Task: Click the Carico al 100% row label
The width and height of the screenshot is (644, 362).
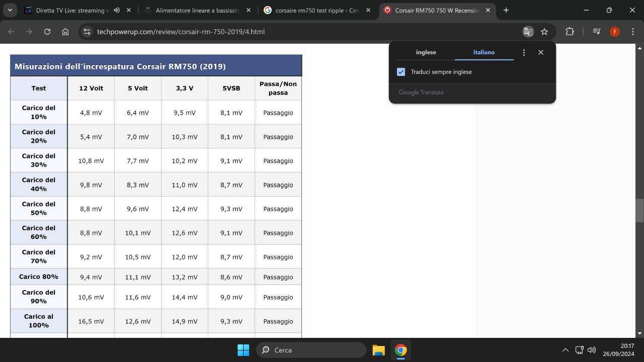Action: tap(39, 321)
